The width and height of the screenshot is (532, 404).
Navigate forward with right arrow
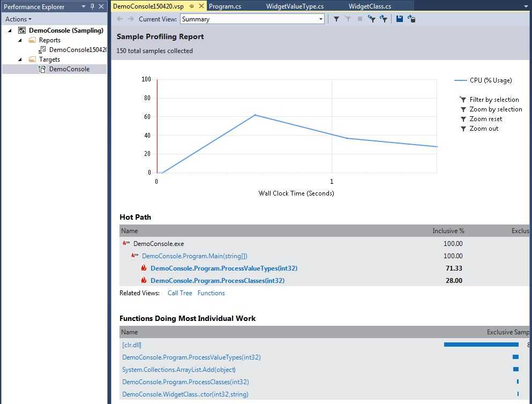(131, 19)
